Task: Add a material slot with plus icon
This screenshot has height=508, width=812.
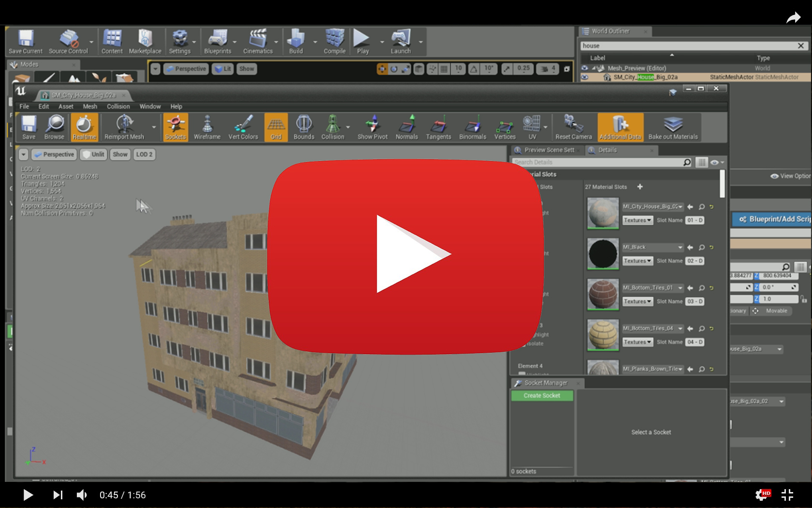Action: click(639, 187)
